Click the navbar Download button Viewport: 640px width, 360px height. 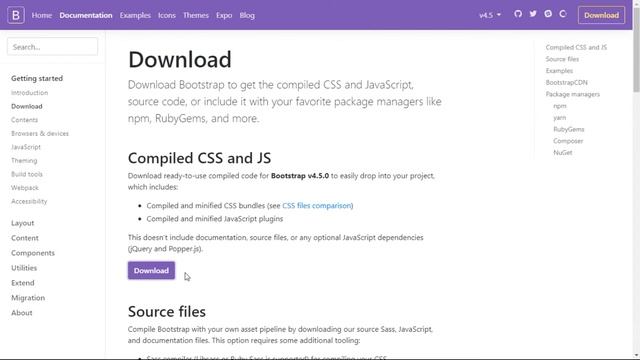point(601,15)
